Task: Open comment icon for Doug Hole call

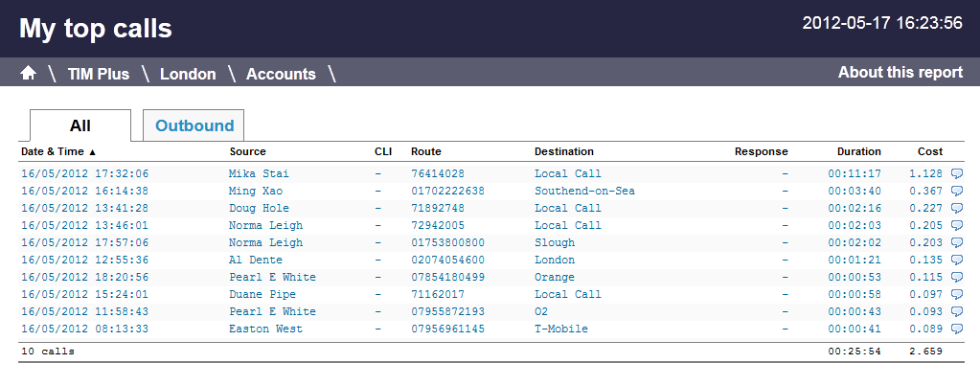Action: coord(956,208)
